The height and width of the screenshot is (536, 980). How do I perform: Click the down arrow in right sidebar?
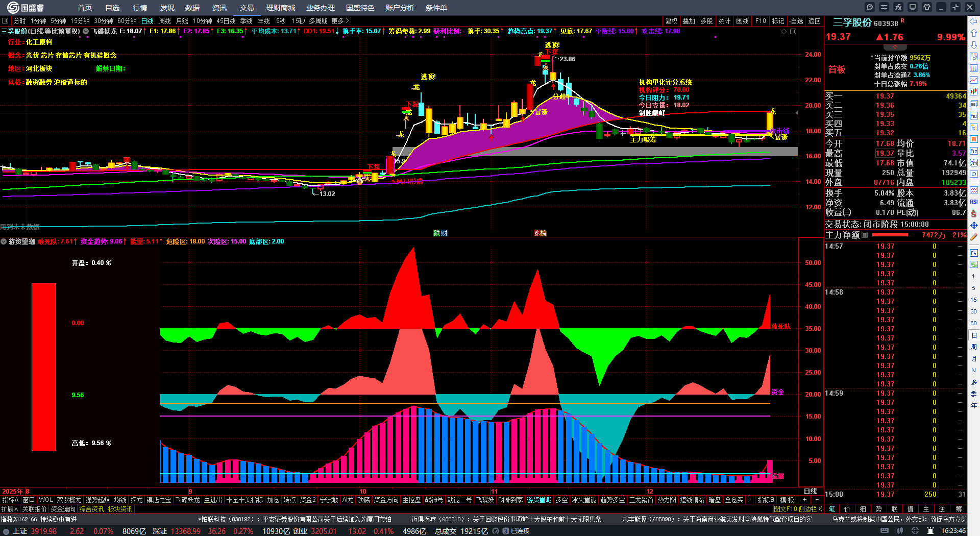974,44
